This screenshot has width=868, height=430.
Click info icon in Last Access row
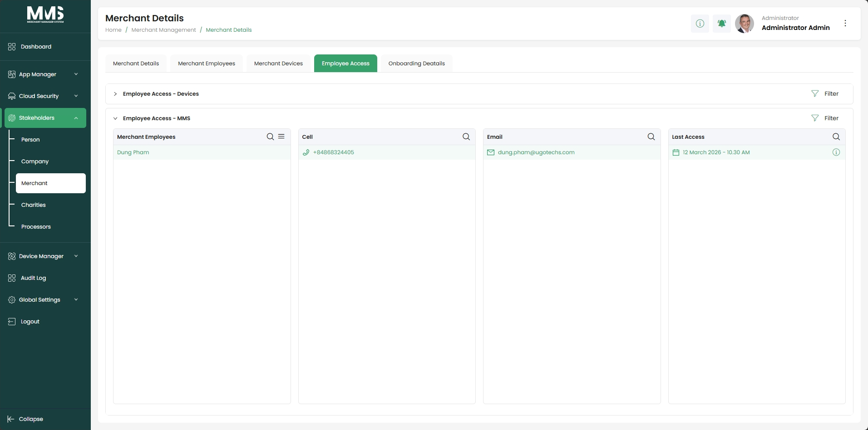(836, 152)
